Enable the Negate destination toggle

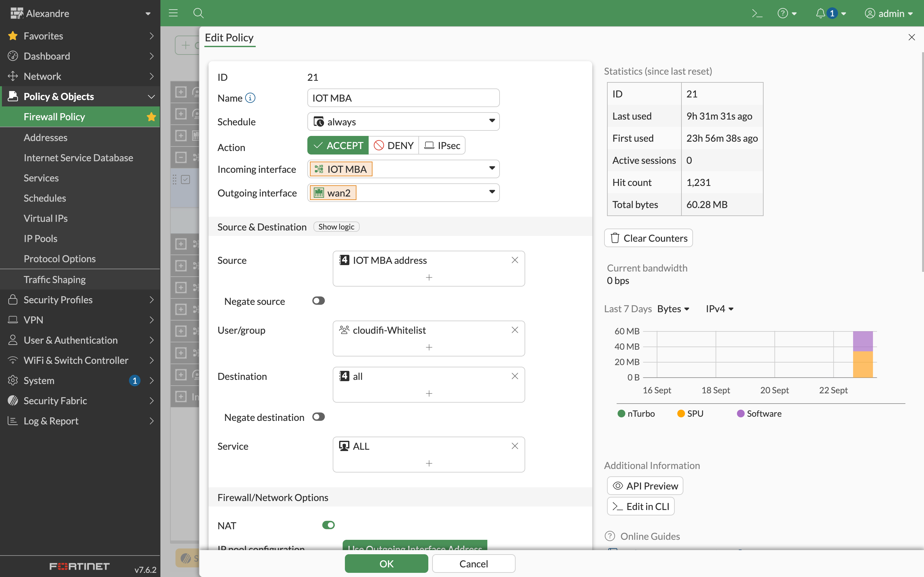[318, 417]
